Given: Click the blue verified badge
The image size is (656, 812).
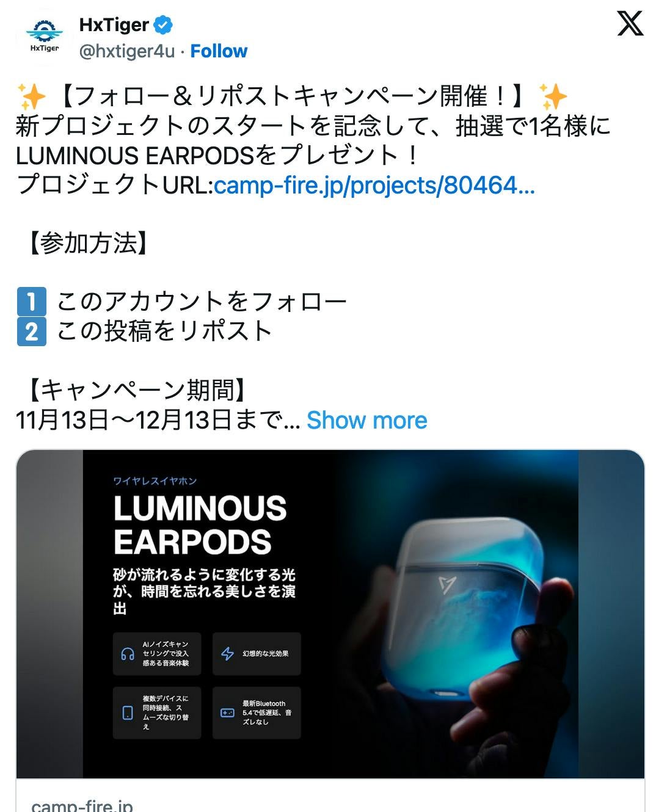Looking at the screenshot, I should tap(163, 25).
